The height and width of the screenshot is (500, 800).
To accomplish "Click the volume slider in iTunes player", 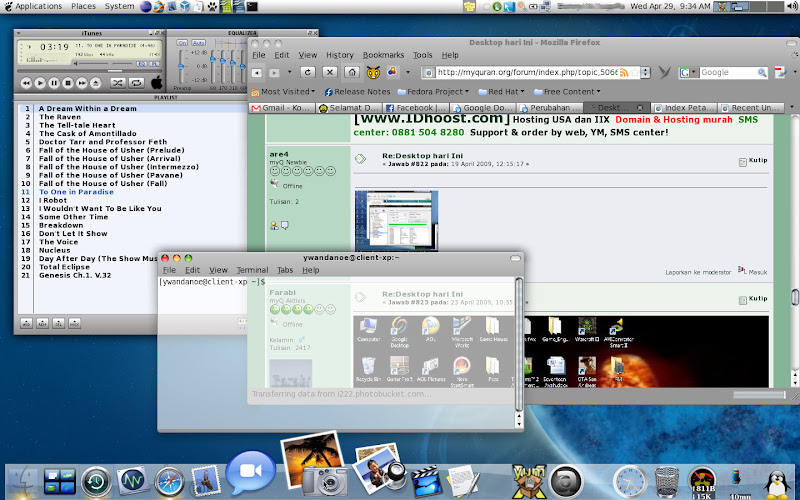I will click(x=104, y=64).
